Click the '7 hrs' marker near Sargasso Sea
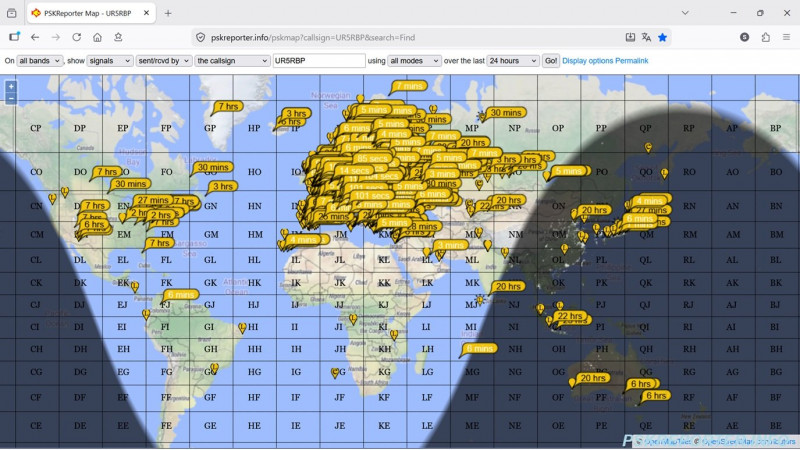This screenshot has height=450, width=800. pyautogui.click(x=160, y=243)
